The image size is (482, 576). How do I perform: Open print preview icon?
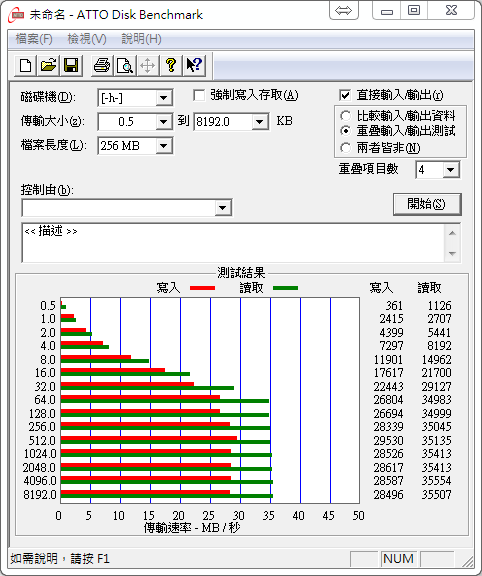click(125, 66)
